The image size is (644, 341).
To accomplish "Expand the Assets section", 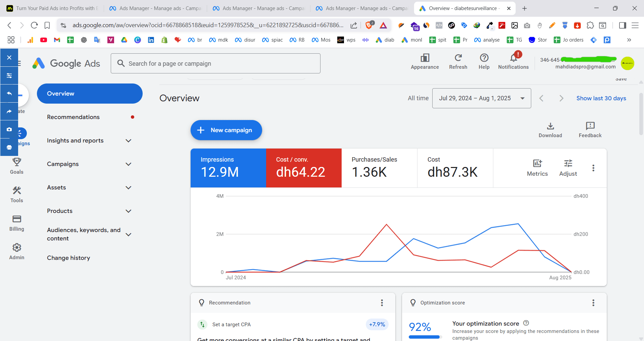I will (x=128, y=188).
